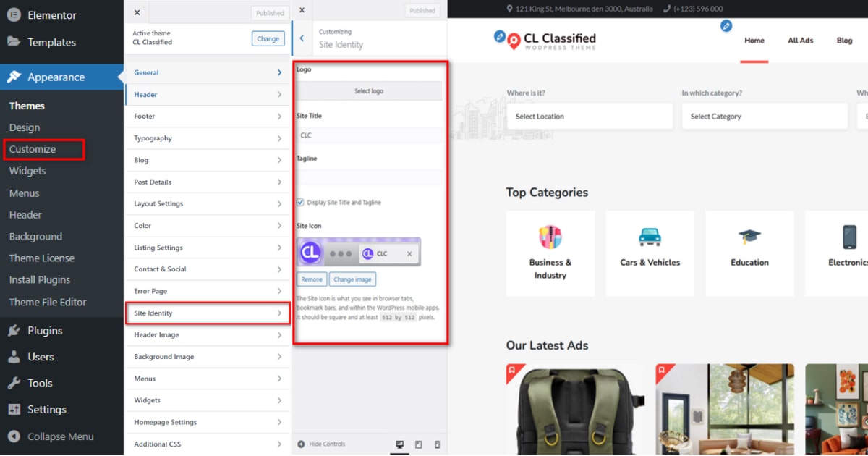Open the Select Location dropdown

[x=590, y=116]
